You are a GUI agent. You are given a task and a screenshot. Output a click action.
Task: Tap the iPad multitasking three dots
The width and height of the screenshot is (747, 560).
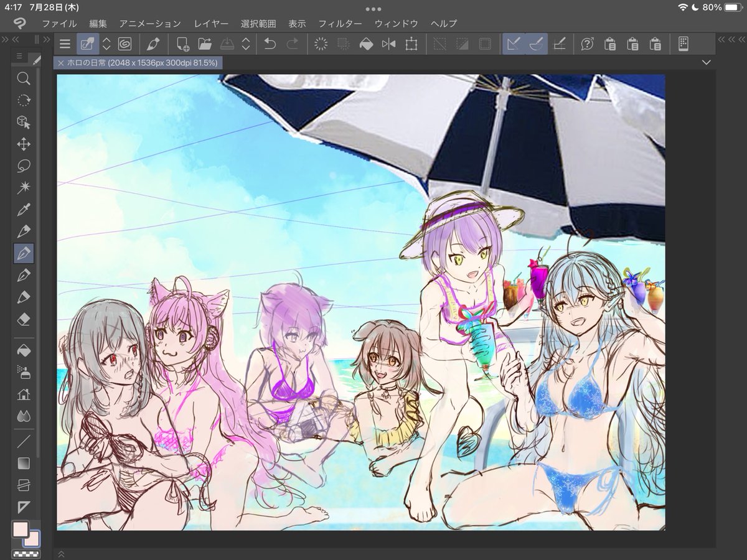pyautogui.click(x=374, y=9)
